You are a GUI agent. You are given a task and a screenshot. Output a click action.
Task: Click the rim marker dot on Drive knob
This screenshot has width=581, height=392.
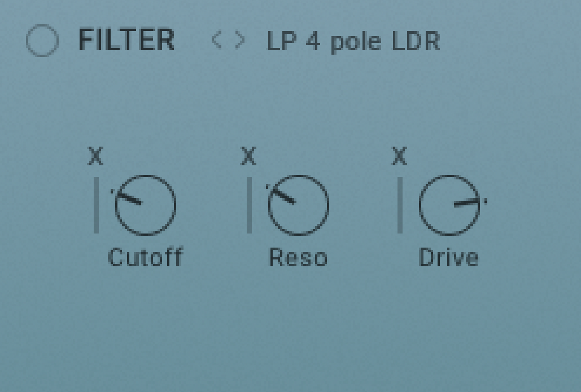coord(486,201)
